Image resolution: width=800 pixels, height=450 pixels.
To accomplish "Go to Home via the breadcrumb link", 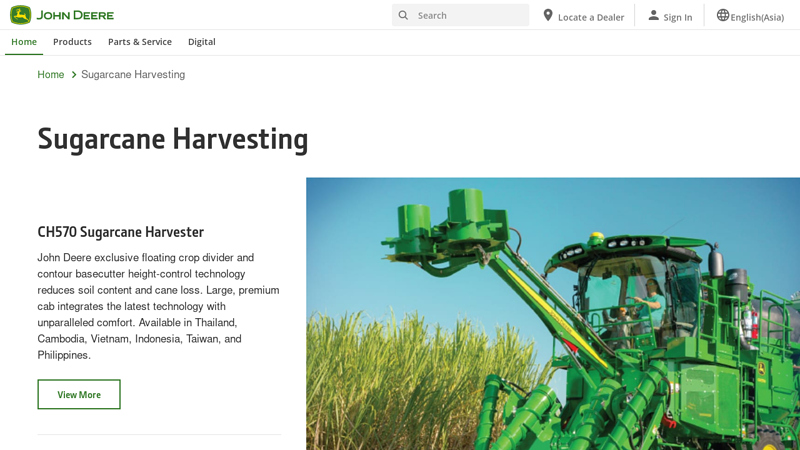I will coord(50,75).
